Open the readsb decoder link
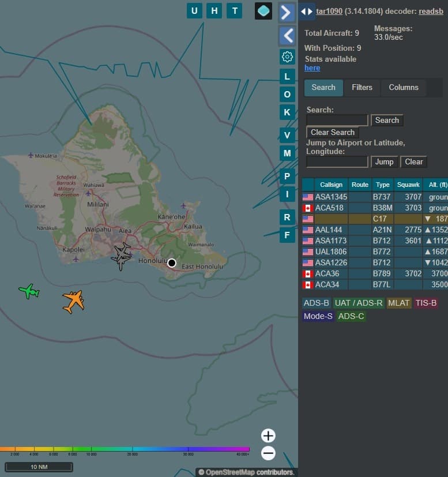The height and width of the screenshot is (477, 448). pos(431,12)
